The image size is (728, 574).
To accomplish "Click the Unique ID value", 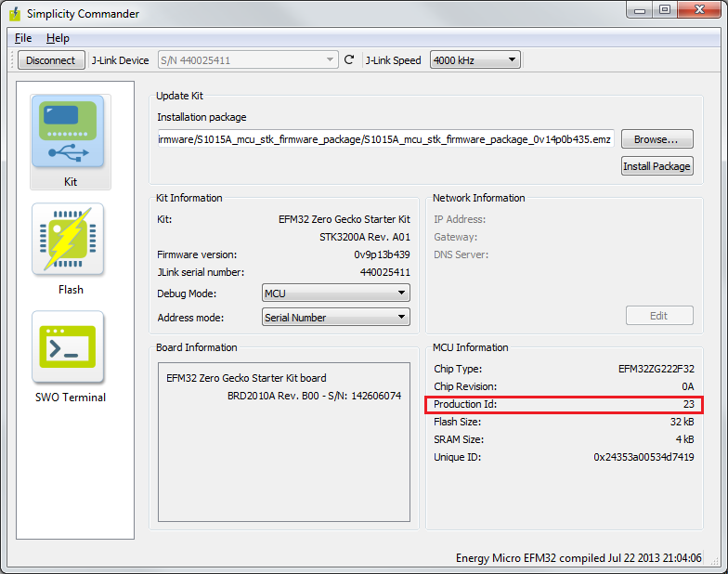I will pos(643,457).
